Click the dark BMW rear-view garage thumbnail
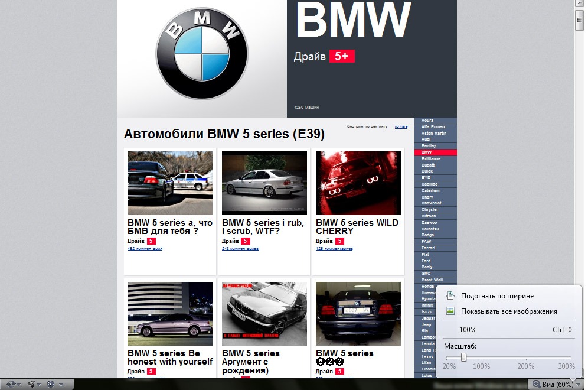This screenshot has height=390, width=588. (358, 314)
